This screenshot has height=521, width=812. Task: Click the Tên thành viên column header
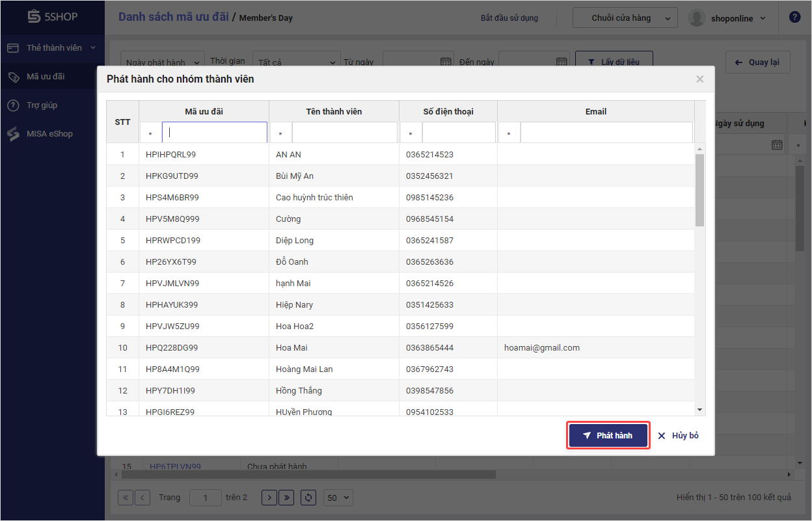pos(334,112)
